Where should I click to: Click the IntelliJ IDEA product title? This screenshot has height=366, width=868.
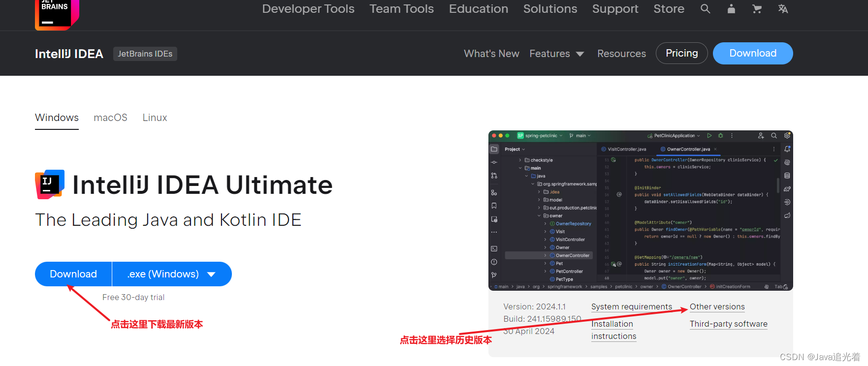[69, 54]
